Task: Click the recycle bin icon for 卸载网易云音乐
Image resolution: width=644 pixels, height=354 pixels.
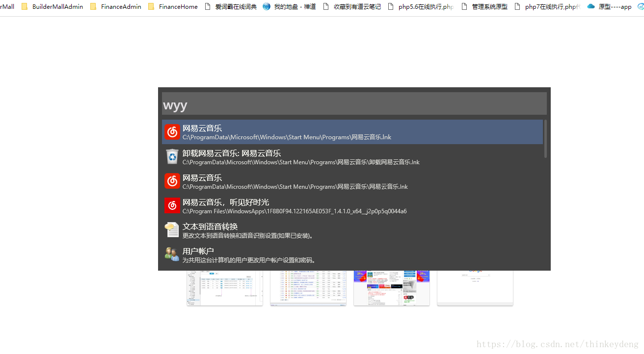Action: tap(172, 156)
